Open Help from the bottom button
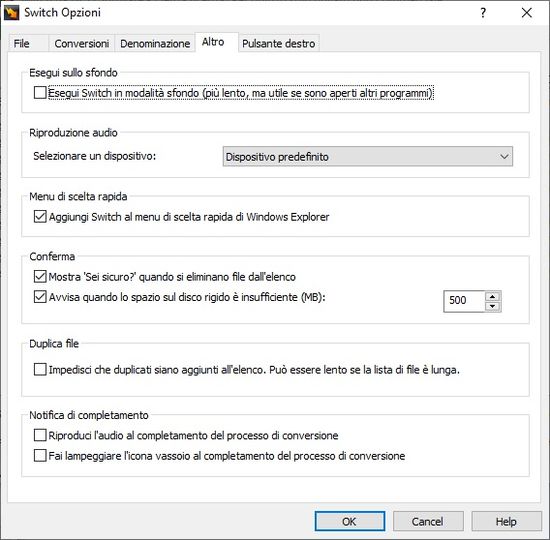 pyautogui.click(x=506, y=521)
